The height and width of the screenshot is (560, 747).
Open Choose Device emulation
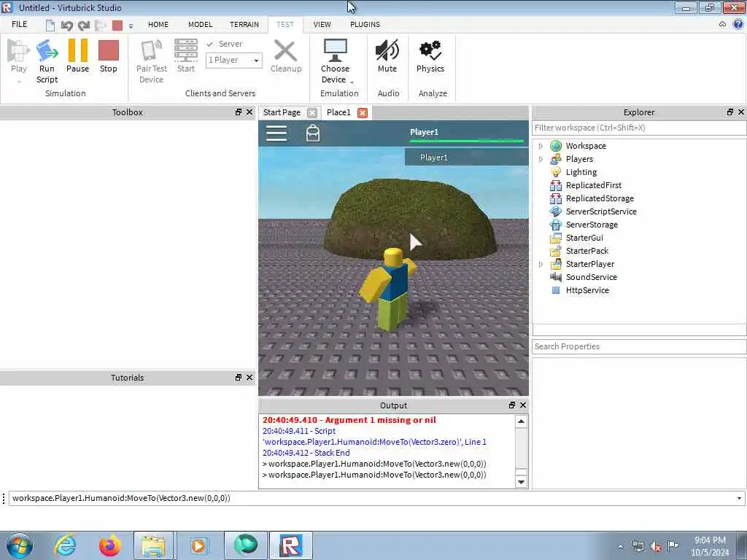point(335,50)
